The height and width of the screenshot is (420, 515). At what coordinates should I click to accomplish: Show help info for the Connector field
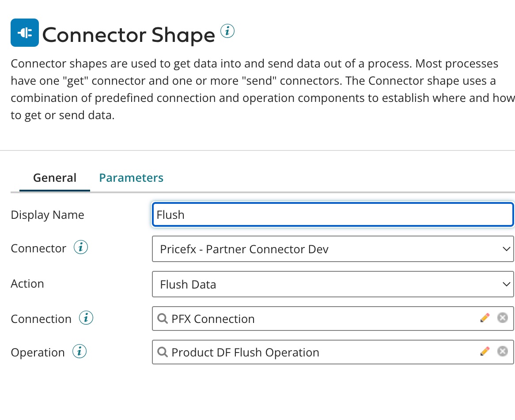click(x=80, y=248)
